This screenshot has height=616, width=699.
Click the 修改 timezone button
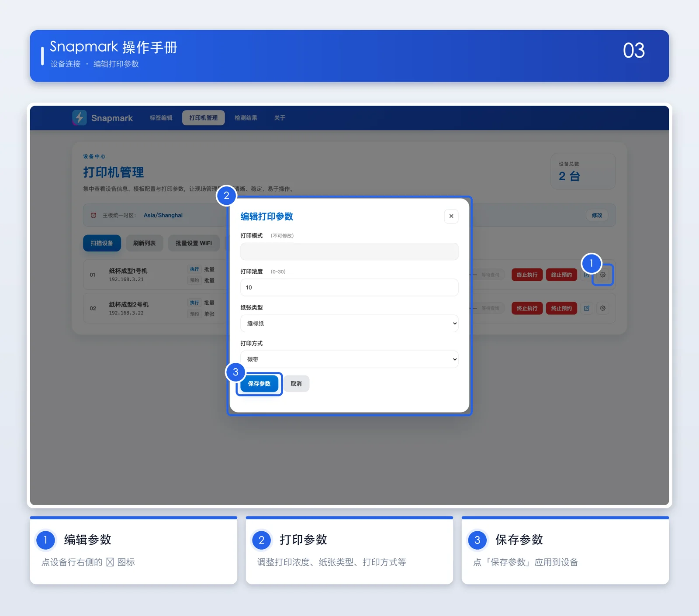[597, 215]
